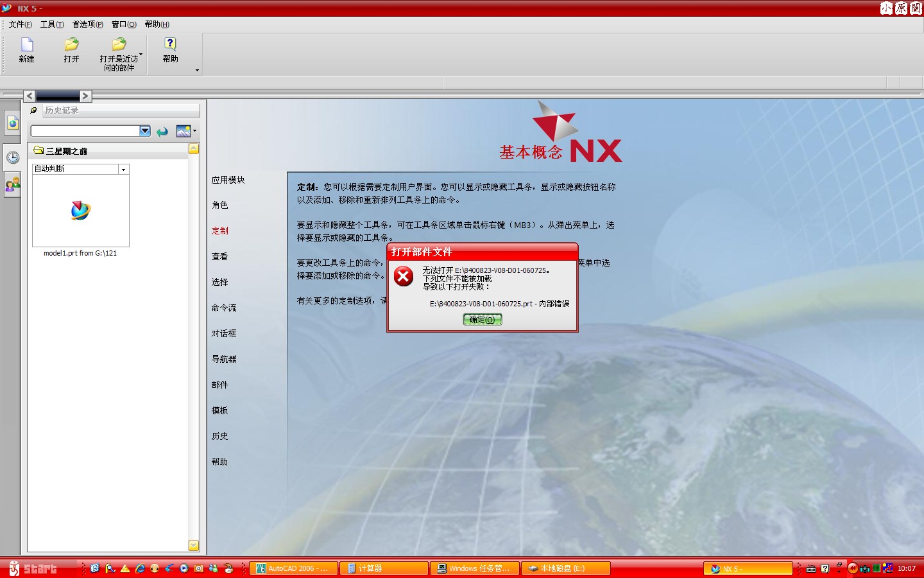This screenshot has height=578, width=924.
Task: Open the 工具(T) menu
Action: (52, 24)
